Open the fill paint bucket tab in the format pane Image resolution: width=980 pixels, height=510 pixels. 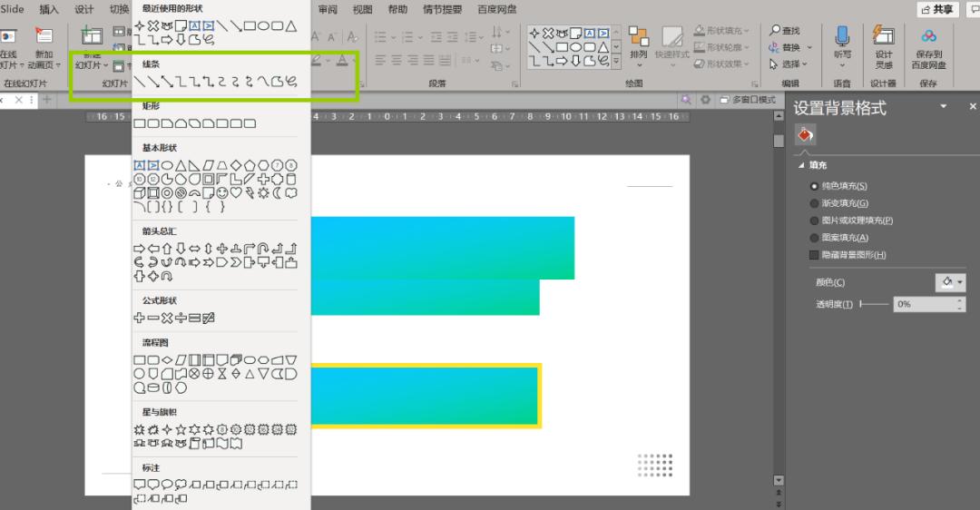pyautogui.click(x=805, y=134)
